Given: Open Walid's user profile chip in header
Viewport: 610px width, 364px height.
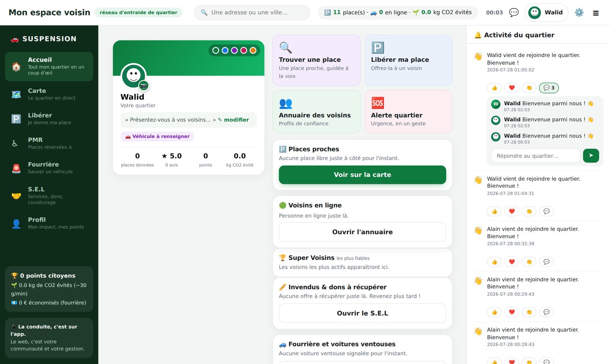Looking at the screenshot, I should tap(546, 13).
